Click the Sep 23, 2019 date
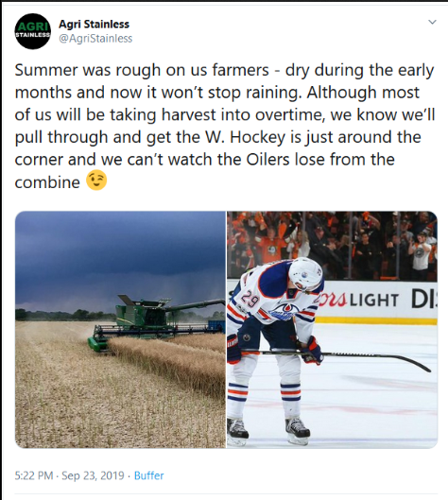The height and width of the screenshot is (500, 448). (93, 475)
